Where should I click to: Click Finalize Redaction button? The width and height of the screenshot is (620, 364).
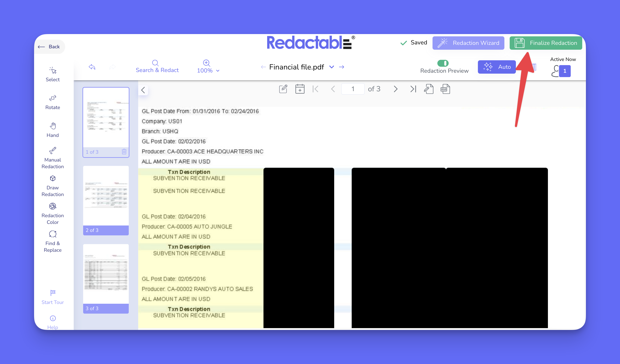(545, 43)
